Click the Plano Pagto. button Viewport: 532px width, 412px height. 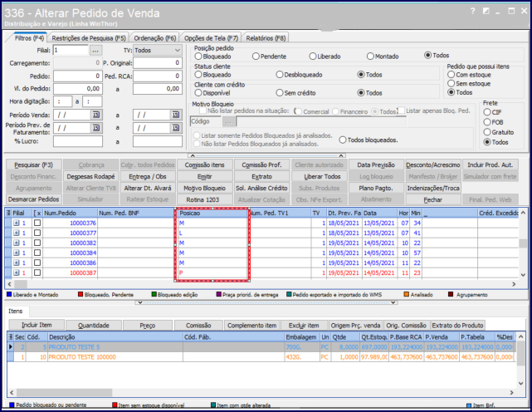click(376, 189)
